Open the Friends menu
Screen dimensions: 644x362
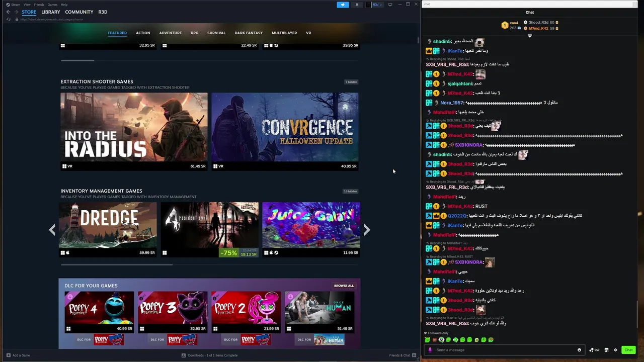(x=39, y=5)
